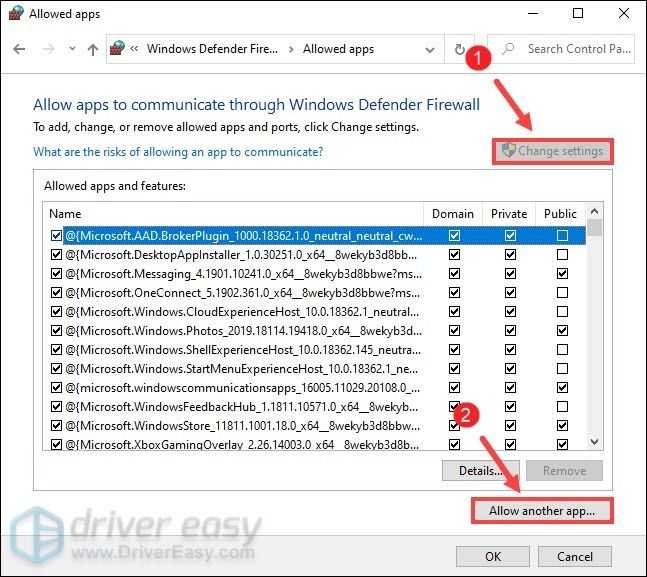
Task: Enable Public for Microsoft.Windows.ShellExperienceHost
Action: [562, 350]
